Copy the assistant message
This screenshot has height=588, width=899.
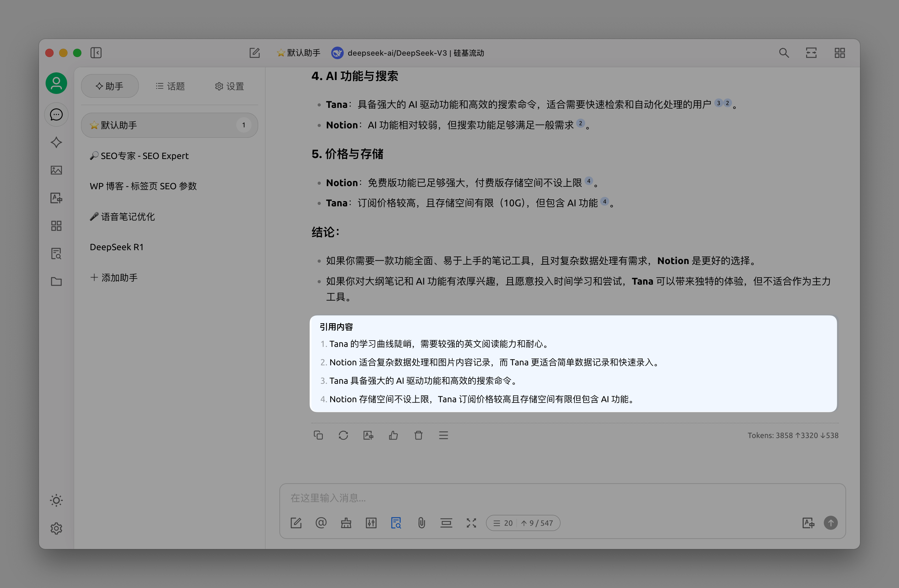318,435
